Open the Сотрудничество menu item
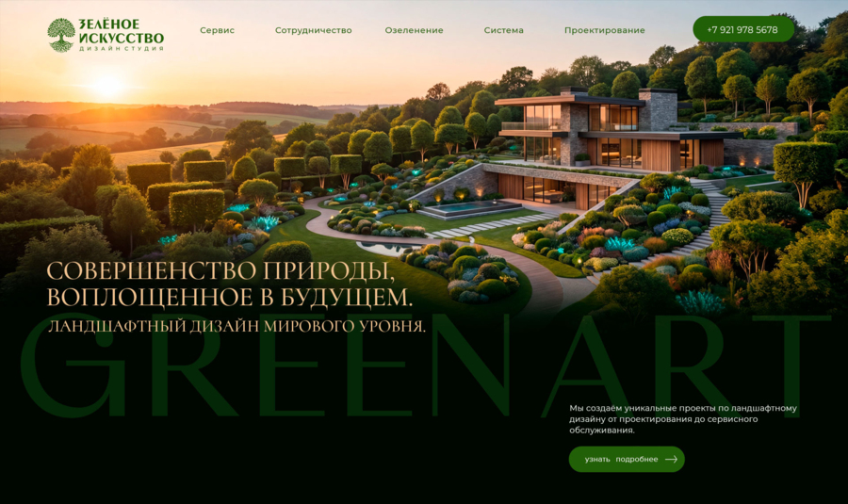Image resolution: width=848 pixels, height=504 pixels. point(313,30)
